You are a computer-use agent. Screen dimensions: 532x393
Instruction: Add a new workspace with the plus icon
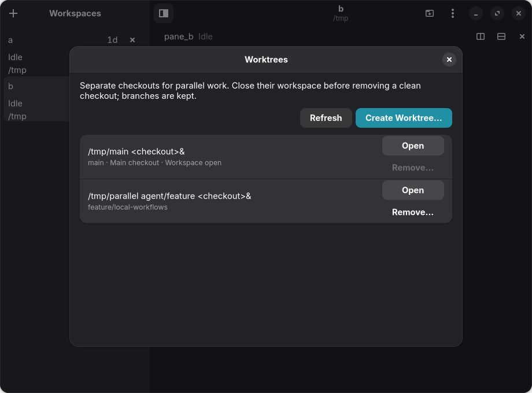[13, 13]
